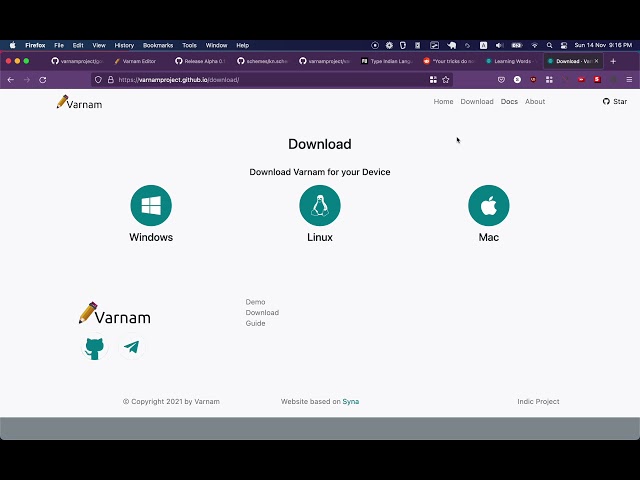Click the QR grid icon in address bar
Viewport: 640px width, 480px height.
(x=433, y=80)
